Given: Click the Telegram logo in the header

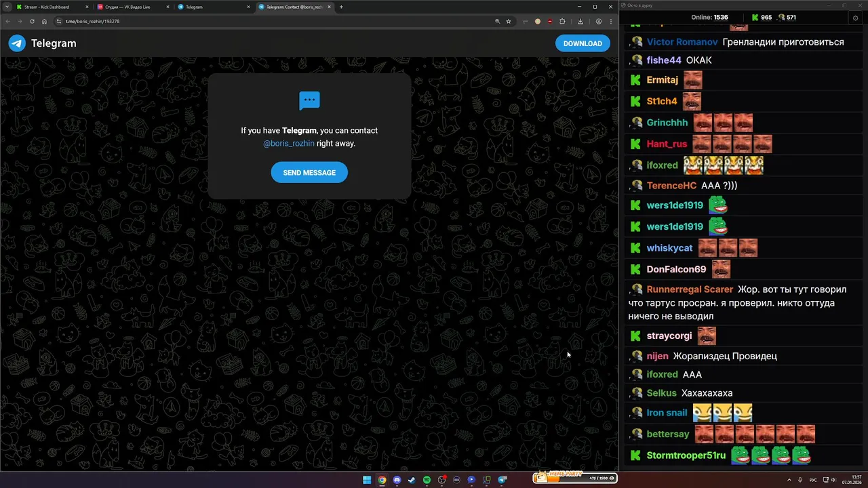Looking at the screenshot, I should point(17,43).
